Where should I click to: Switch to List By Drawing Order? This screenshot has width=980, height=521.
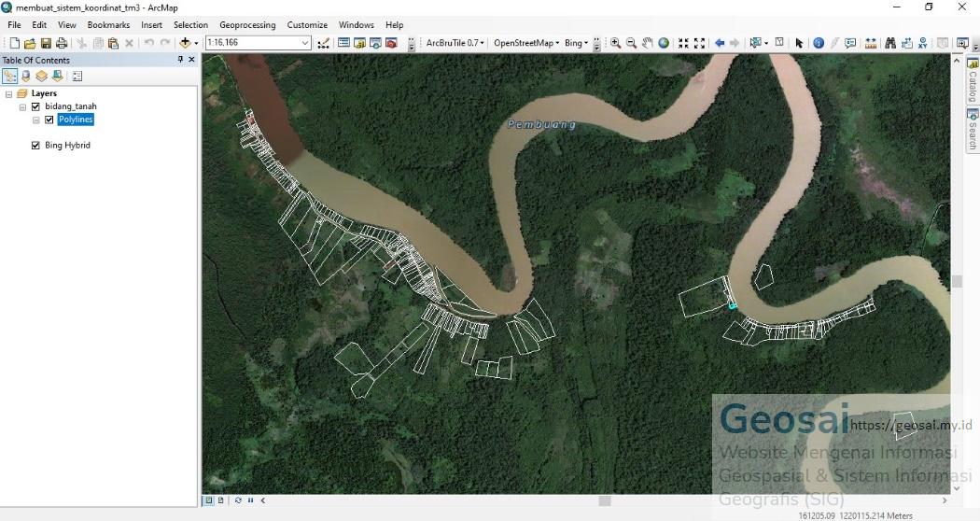point(10,77)
